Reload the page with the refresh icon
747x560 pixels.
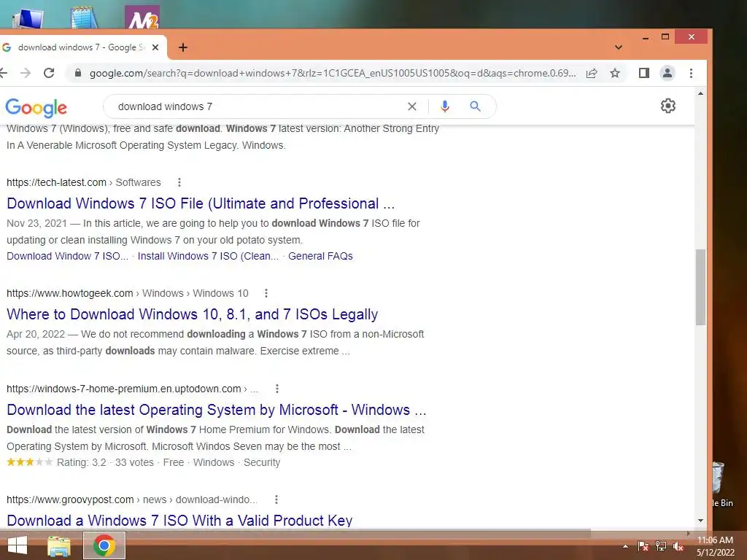(x=49, y=73)
